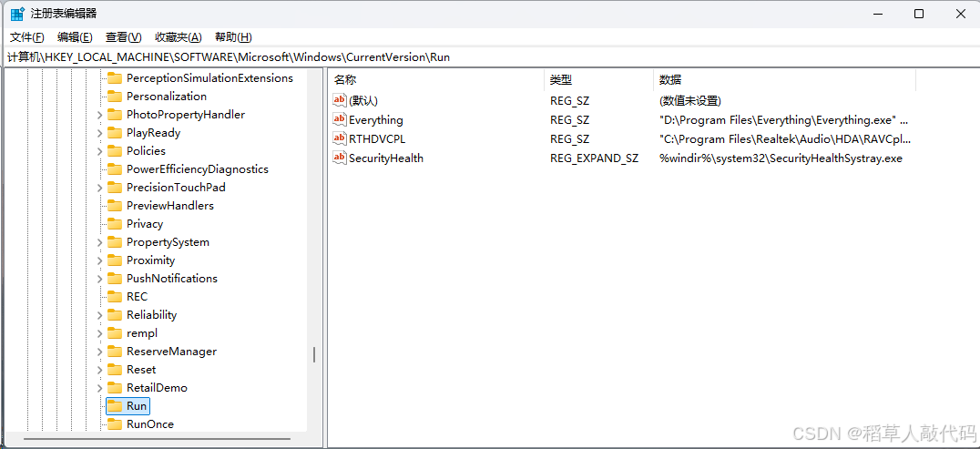Click the Registry Editor app icon in title bar

click(x=17, y=13)
